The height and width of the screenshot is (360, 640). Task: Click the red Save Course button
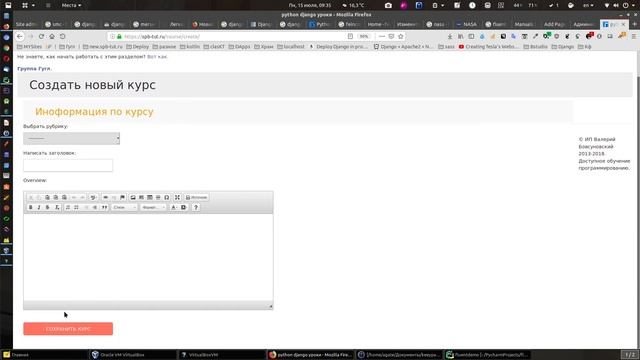coord(68,329)
